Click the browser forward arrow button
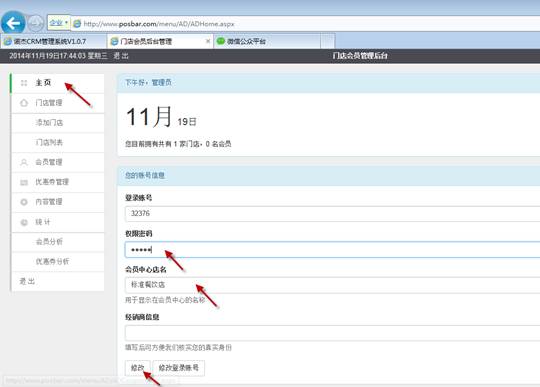The width and height of the screenshot is (540, 387). click(x=35, y=23)
